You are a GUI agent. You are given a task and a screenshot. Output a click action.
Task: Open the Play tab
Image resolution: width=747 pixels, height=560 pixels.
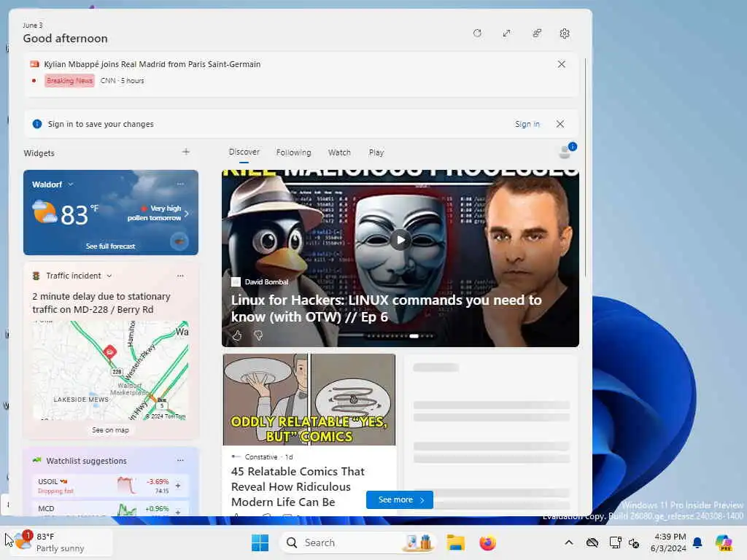coord(376,152)
